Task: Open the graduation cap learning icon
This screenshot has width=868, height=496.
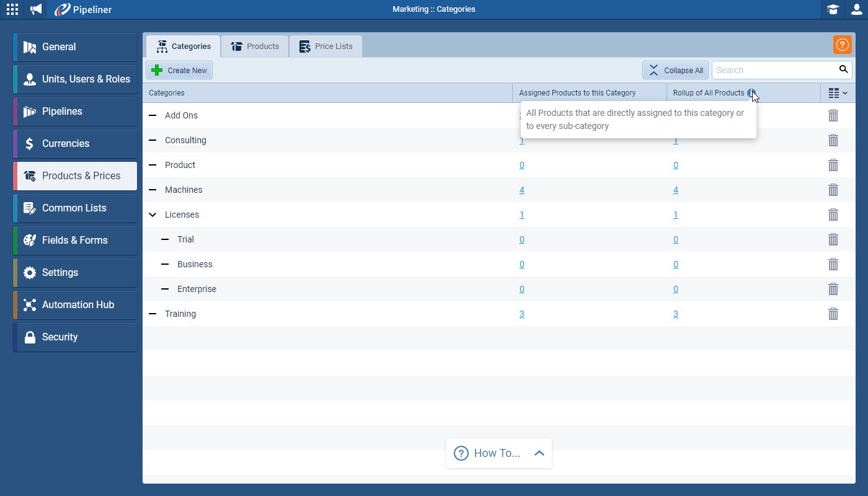Action: tap(833, 9)
